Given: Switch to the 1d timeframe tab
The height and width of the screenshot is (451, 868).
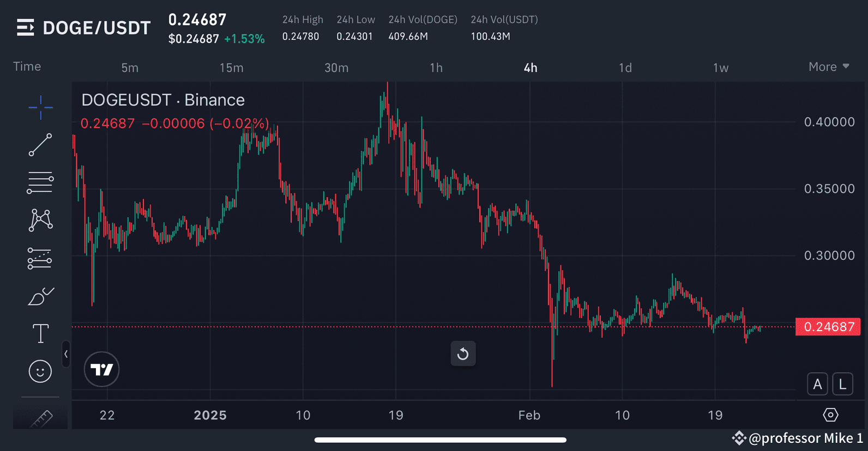Looking at the screenshot, I should [625, 68].
